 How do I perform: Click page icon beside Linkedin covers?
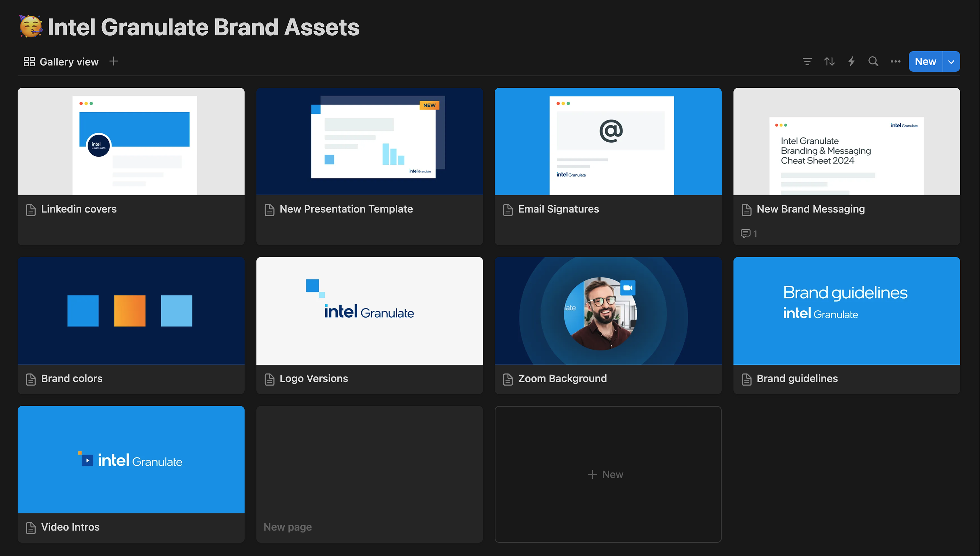31,210
